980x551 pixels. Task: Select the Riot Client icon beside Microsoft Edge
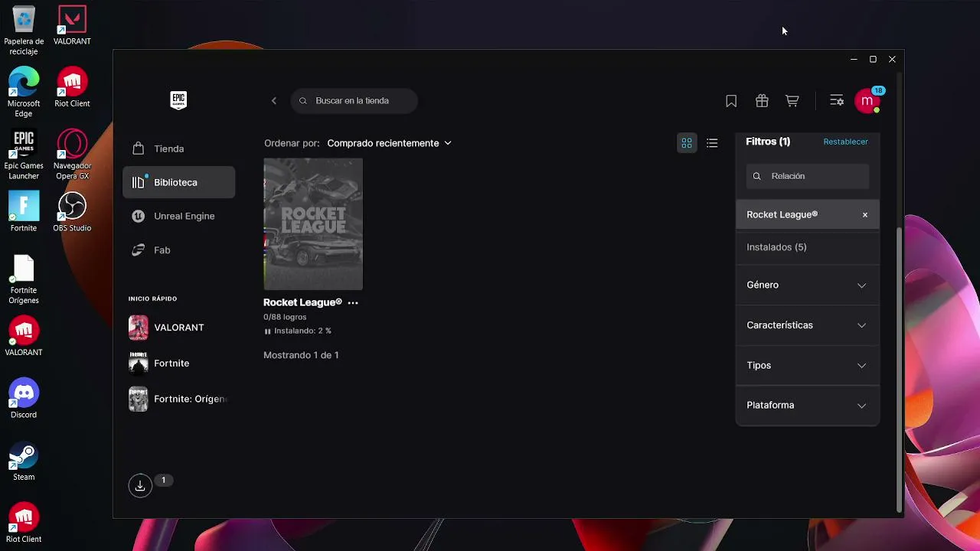(x=72, y=88)
